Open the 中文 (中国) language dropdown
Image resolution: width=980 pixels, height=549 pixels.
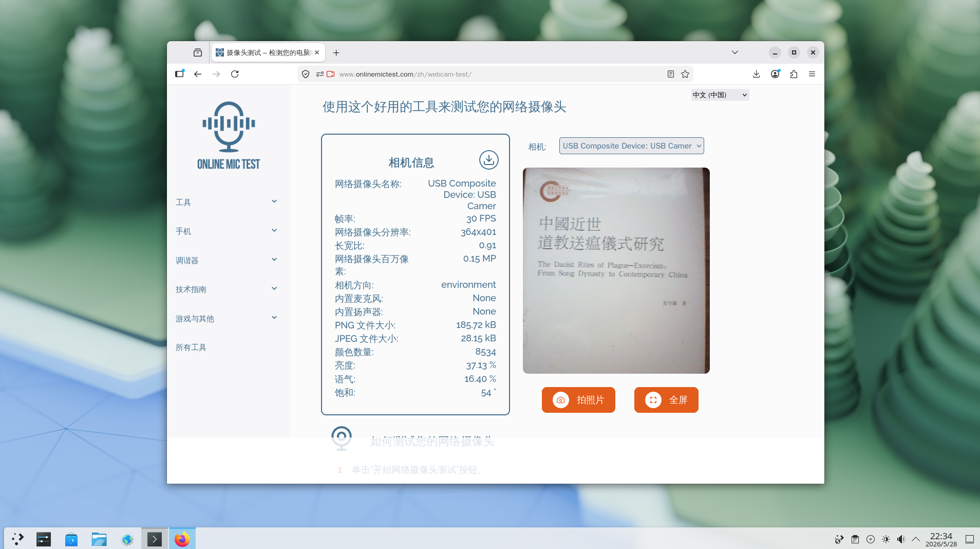720,95
